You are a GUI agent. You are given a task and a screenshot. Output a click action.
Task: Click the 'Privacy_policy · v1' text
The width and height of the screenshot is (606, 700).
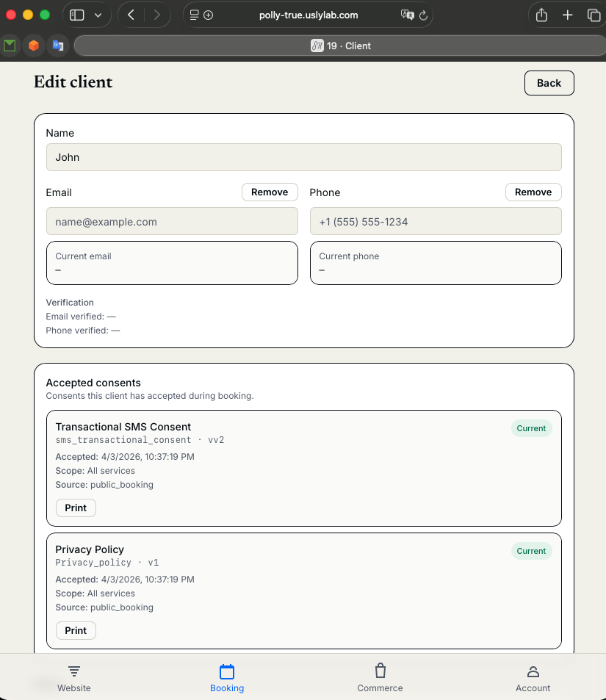[x=107, y=563]
